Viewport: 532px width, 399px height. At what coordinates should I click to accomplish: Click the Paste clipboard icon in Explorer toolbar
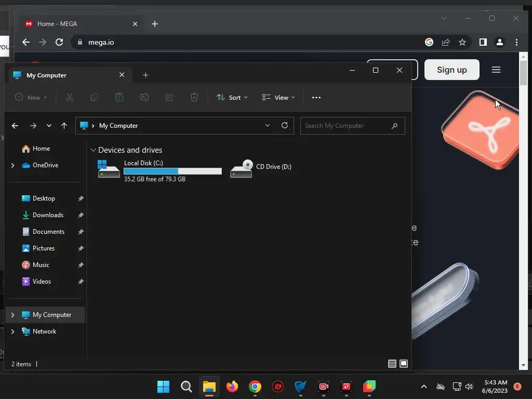click(x=119, y=97)
